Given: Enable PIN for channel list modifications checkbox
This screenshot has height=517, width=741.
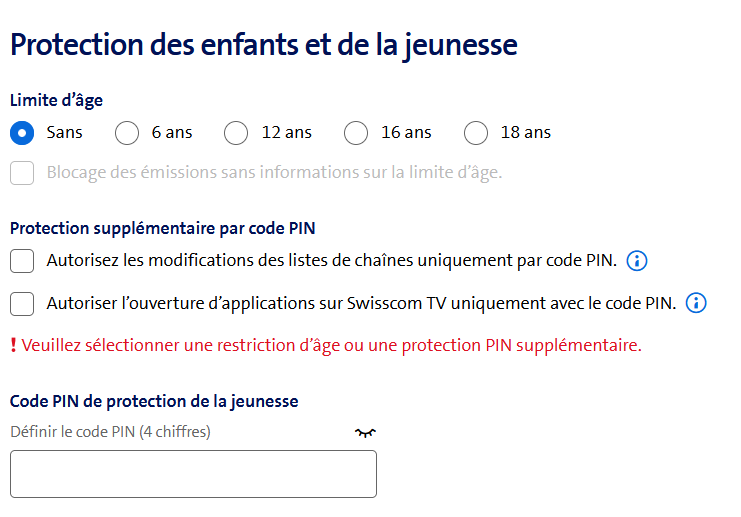Looking at the screenshot, I should click(x=22, y=261).
